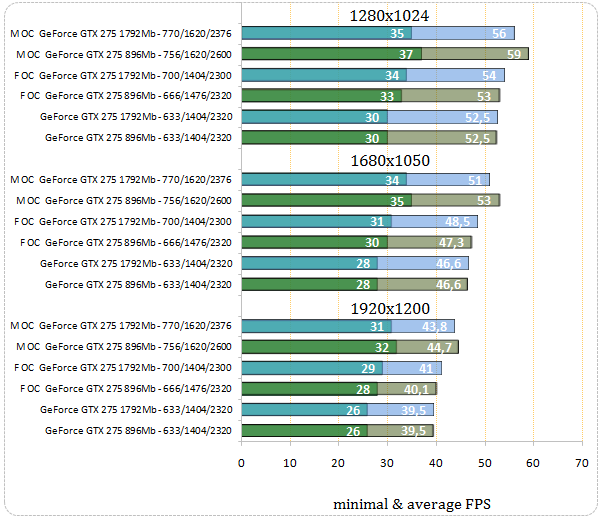
Task: Select the average value 54 label
Action: [489, 76]
